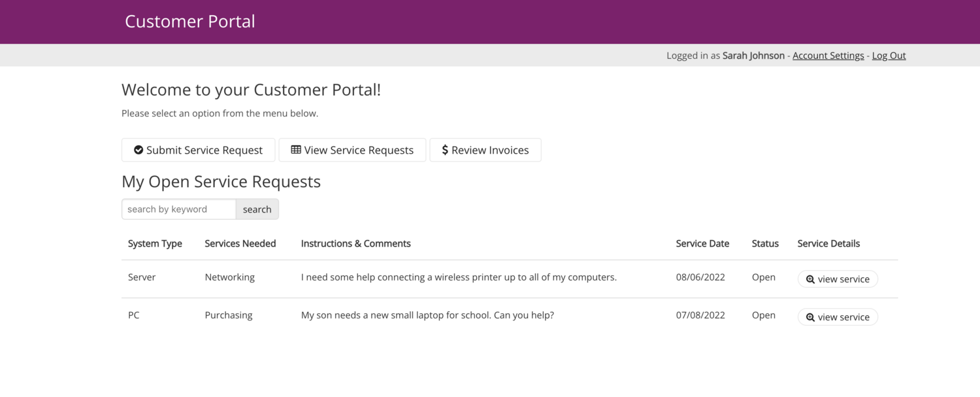The image size is (980, 397).
Task: Click inside the search by keyword field
Action: coord(178,209)
